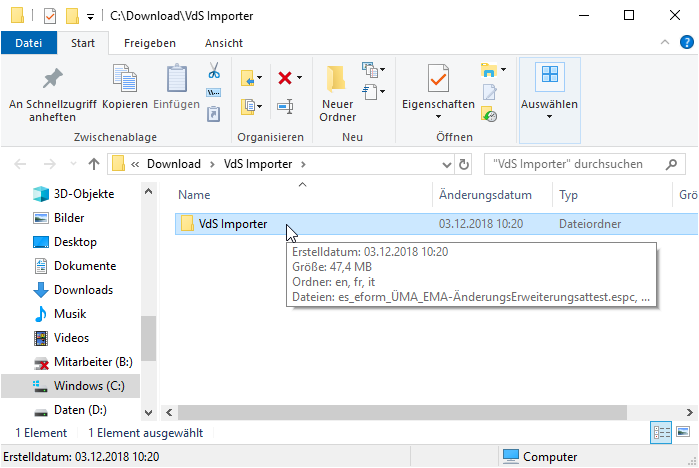Click the forward navigation arrow
The width and height of the screenshot is (699, 468).
[x=49, y=164]
